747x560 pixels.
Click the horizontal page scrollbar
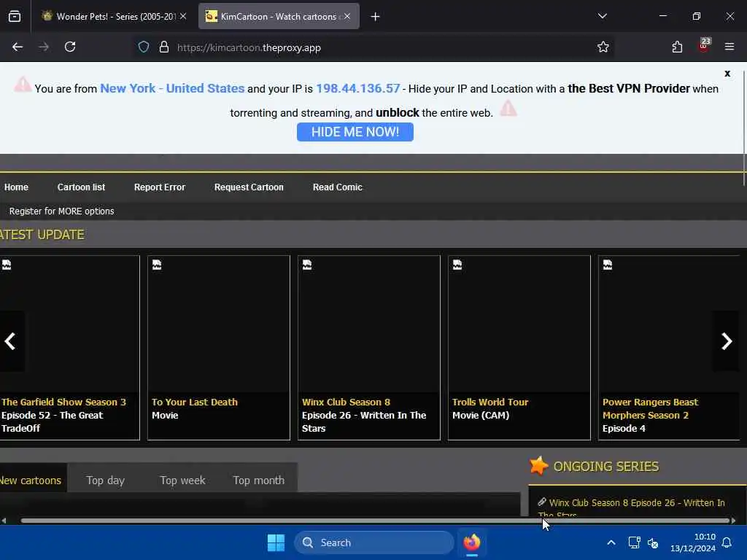374,521
